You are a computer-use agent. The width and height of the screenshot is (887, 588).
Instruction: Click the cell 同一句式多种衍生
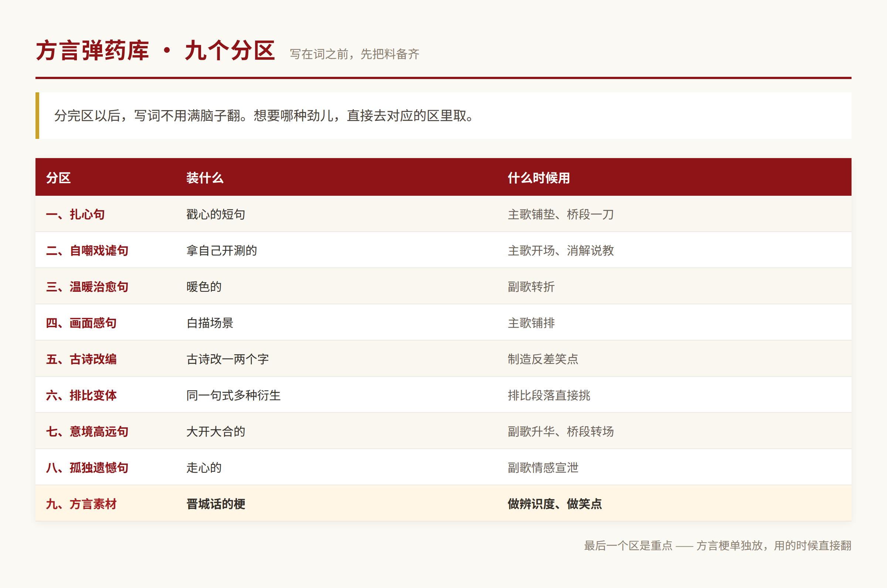233,395
